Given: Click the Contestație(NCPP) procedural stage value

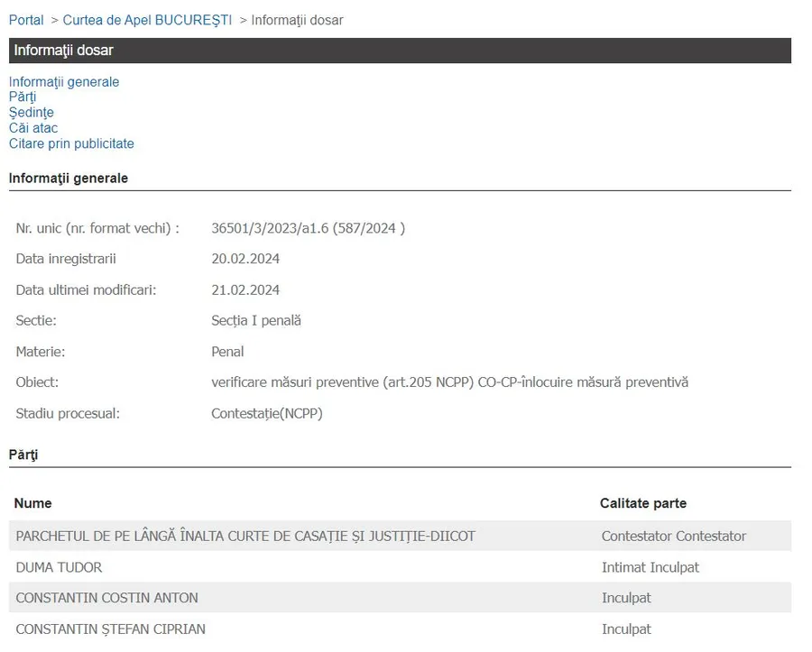Looking at the screenshot, I should (267, 413).
